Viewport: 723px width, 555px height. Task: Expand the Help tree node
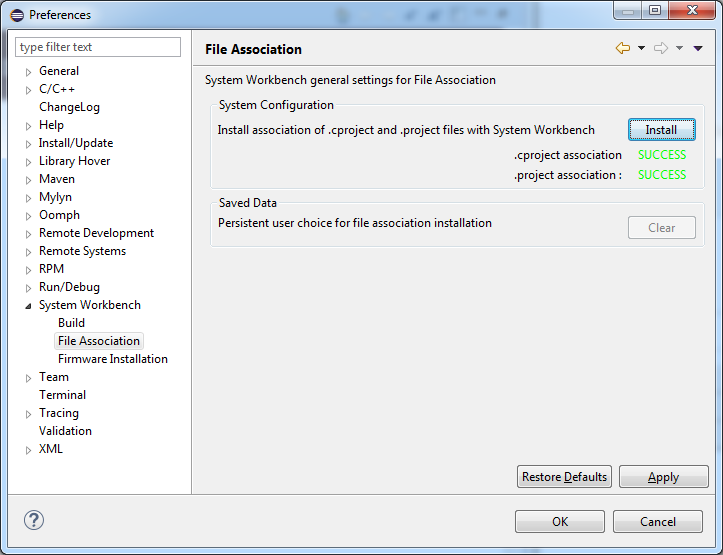click(x=28, y=126)
